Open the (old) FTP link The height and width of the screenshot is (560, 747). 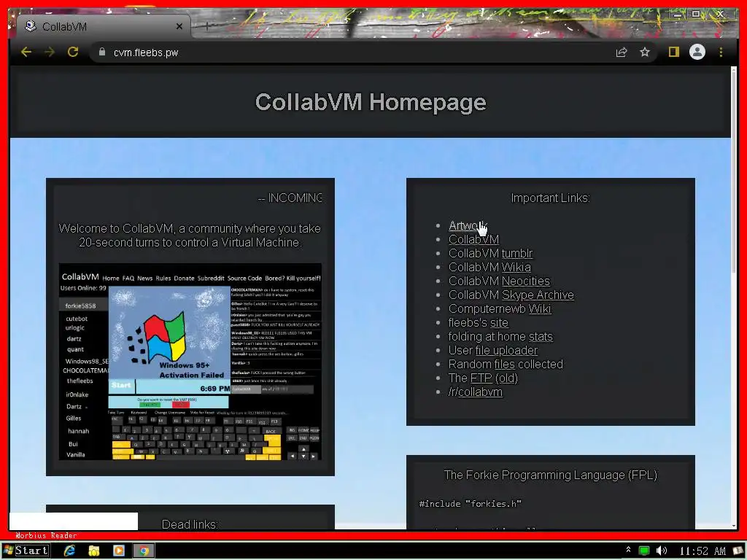[506, 378]
